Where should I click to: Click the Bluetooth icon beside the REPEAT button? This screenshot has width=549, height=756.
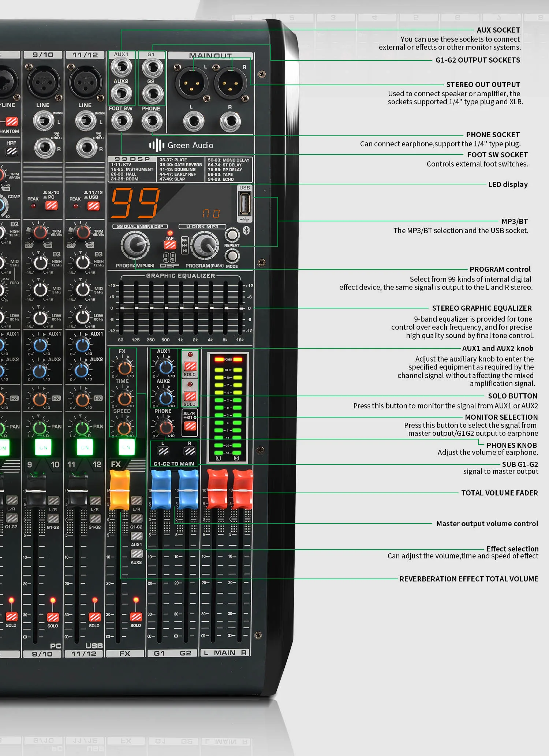246,230
